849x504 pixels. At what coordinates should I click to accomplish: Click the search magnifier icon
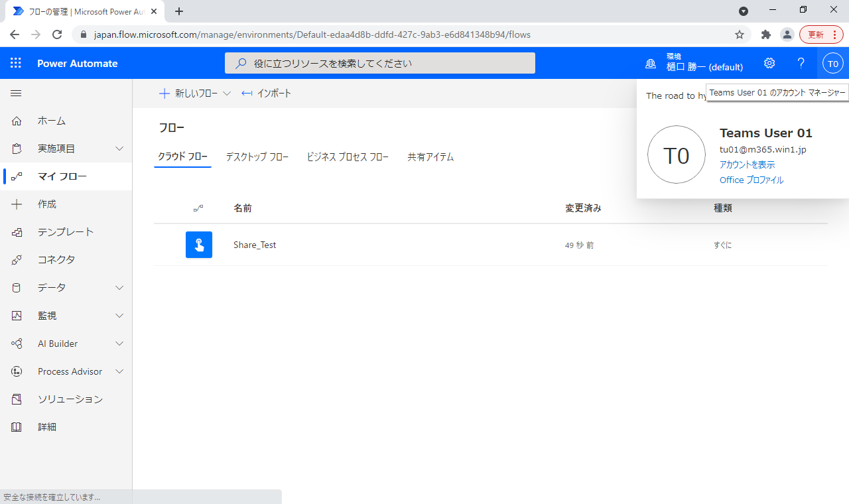coord(241,64)
